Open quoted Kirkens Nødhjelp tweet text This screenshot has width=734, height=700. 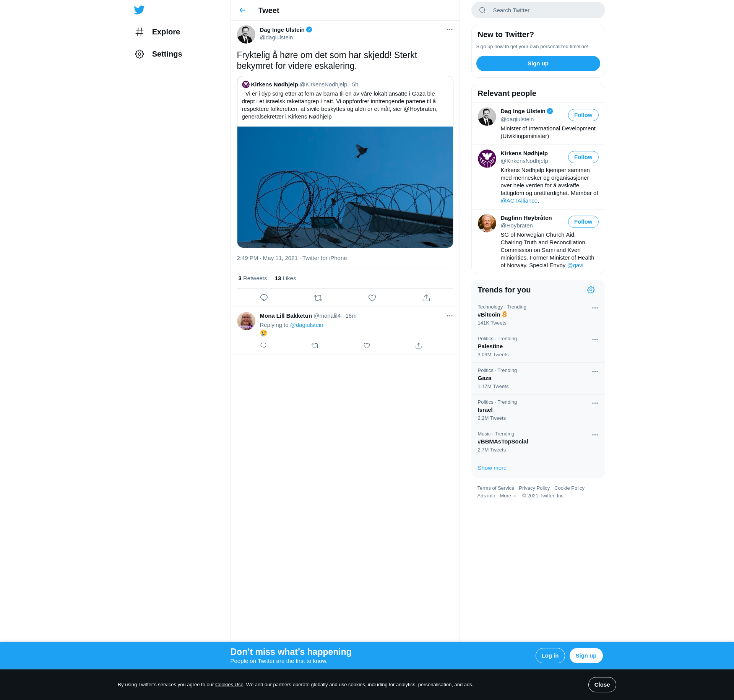click(x=340, y=105)
